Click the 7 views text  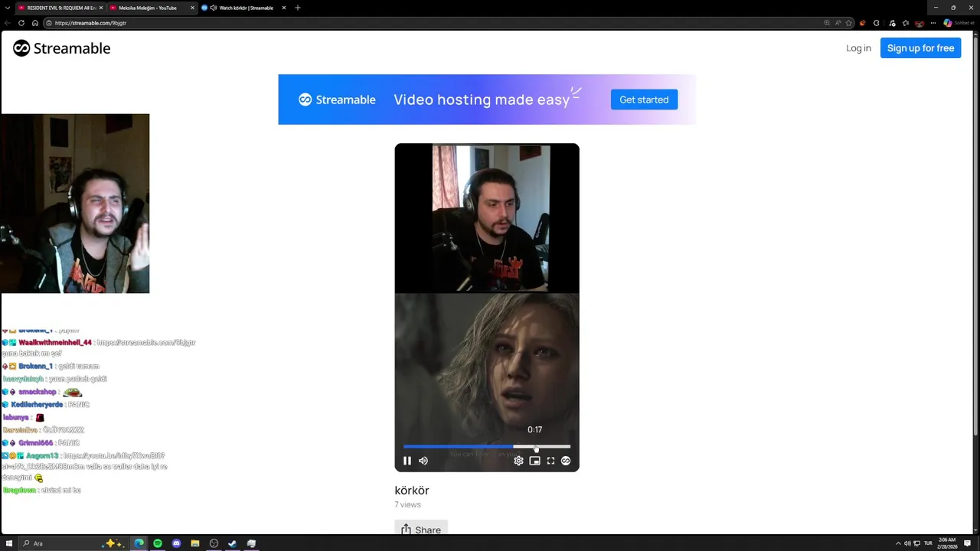[408, 505]
